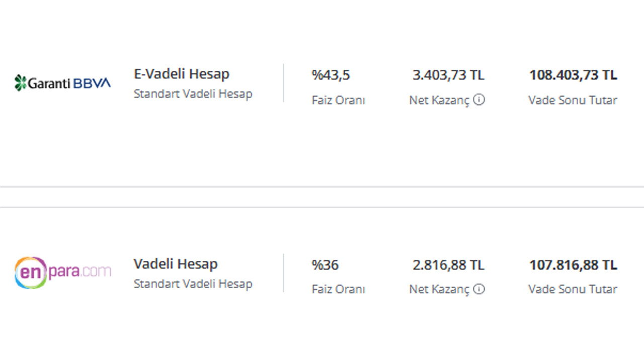Click Standart Vadeli Hesap under E-Vadeli Hesap
The width and height of the screenshot is (644, 362).
click(193, 94)
